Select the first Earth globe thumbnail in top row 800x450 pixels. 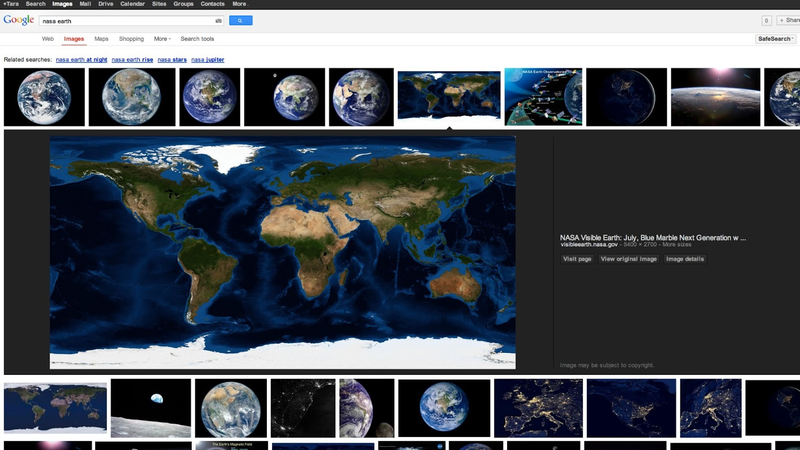[44, 97]
